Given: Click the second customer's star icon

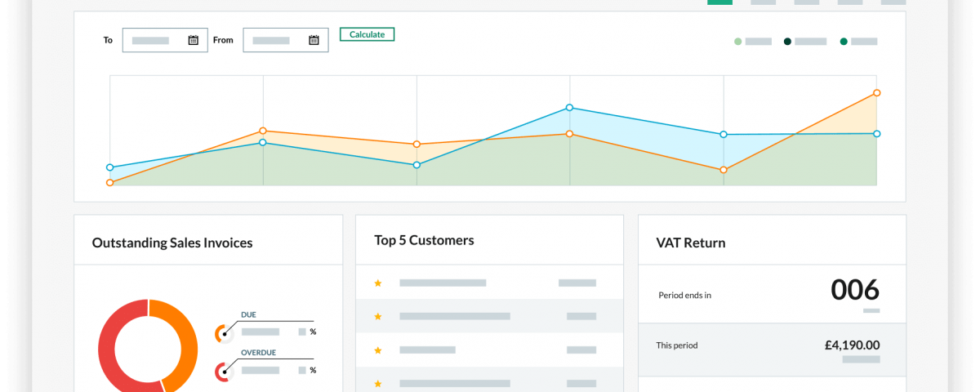Looking at the screenshot, I should 378,316.
